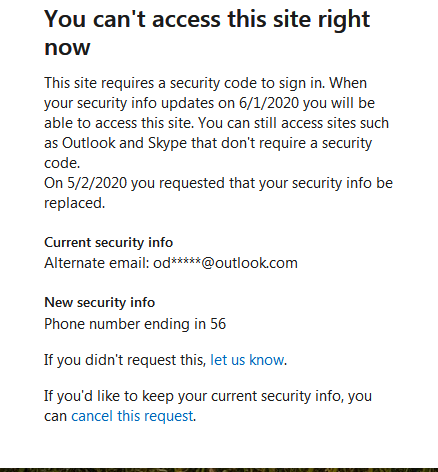Click the phone ending digits 56
438x472 pixels.
[x=218, y=324]
